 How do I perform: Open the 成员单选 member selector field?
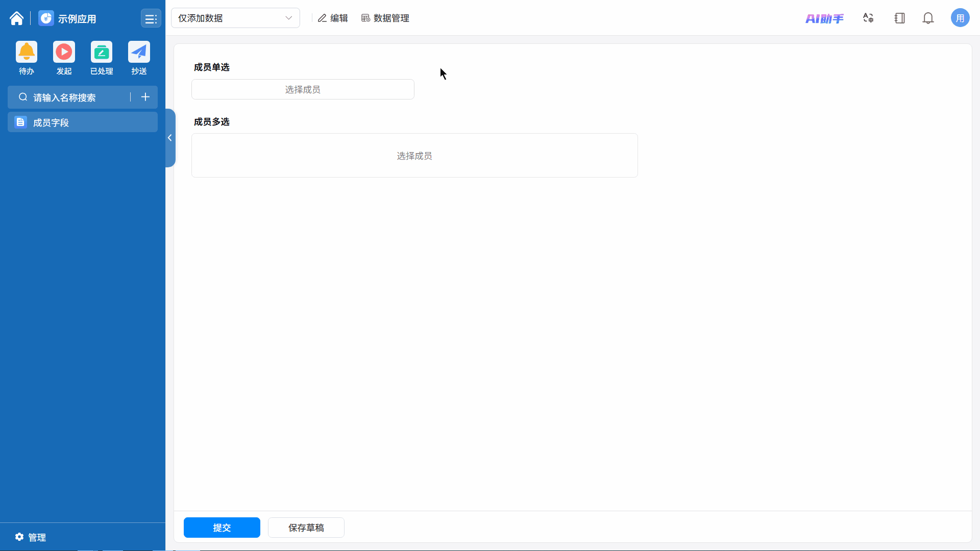303,90
